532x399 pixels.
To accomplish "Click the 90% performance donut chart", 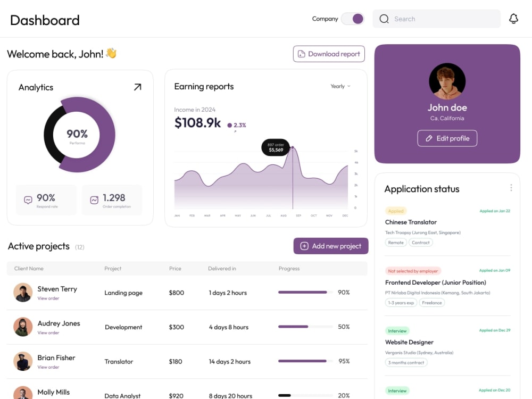I will pos(79,135).
